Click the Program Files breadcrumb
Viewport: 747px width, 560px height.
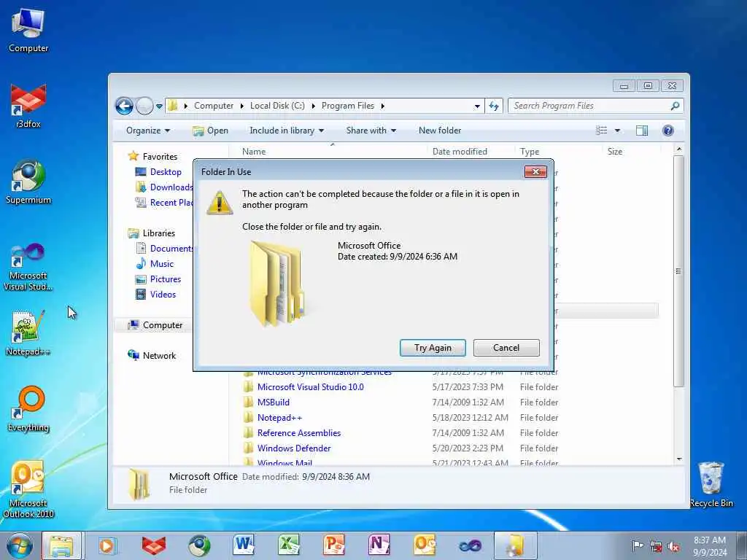(x=348, y=106)
